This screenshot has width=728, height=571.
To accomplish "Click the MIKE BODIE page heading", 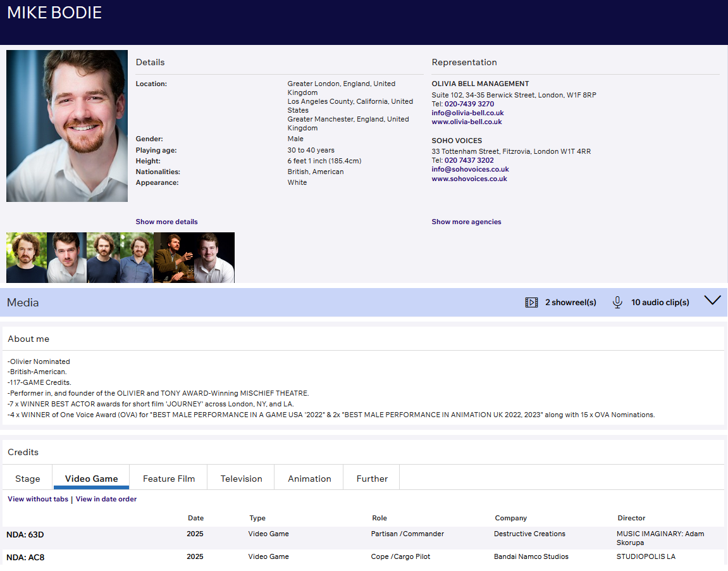I will pyautogui.click(x=54, y=13).
